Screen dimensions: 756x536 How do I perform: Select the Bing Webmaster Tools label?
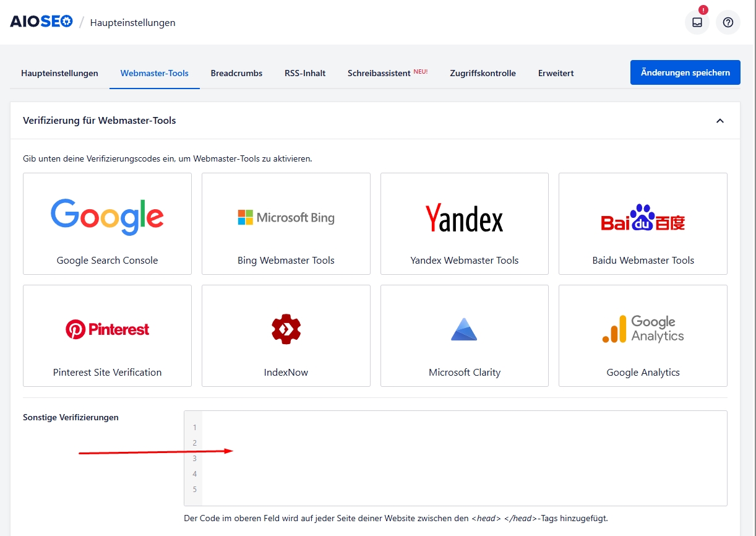pos(286,261)
